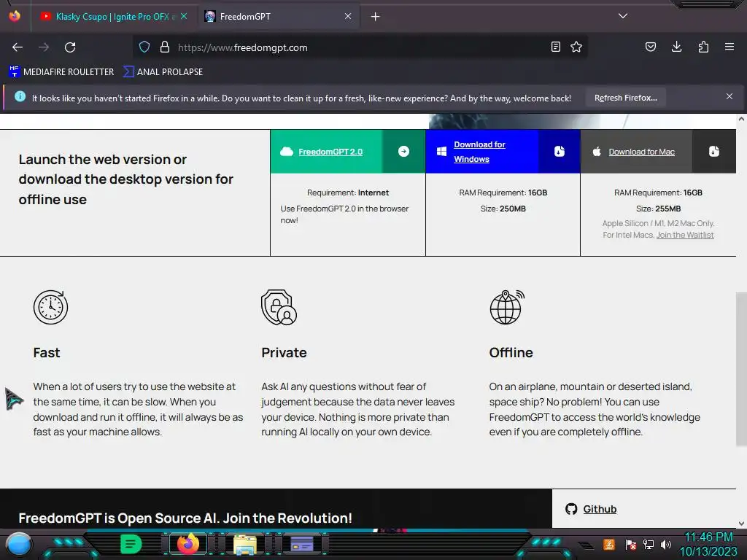This screenshot has height=560, width=747.
Task: Open the tracking protection shield icon
Action: pyautogui.click(x=144, y=47)
